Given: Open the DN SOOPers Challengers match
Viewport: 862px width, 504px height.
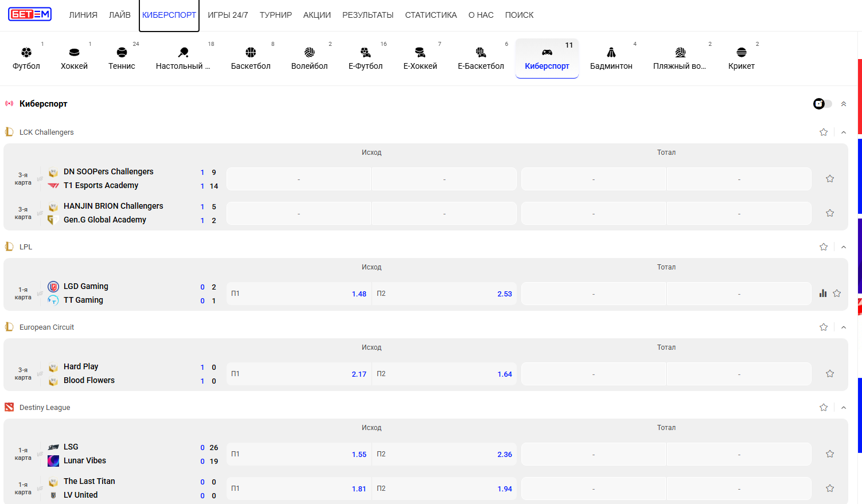Looking at the screenshot, I should click(x=108, y=172).
